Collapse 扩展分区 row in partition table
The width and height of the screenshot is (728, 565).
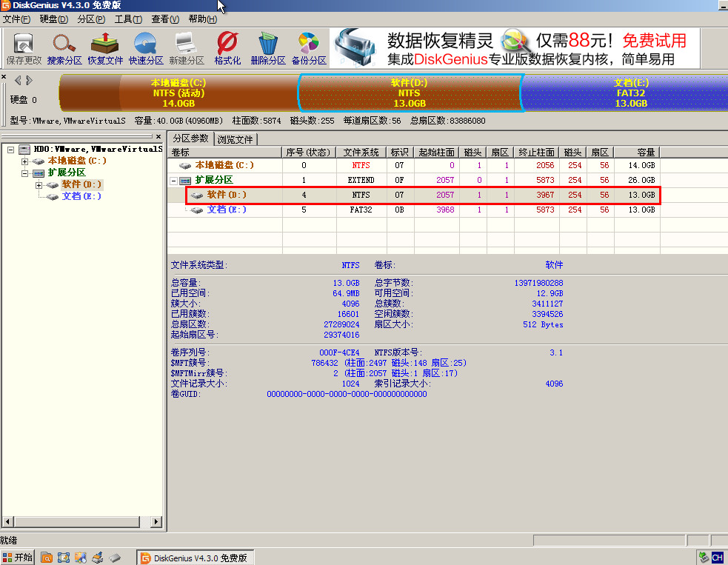click(x=173, y=181)
